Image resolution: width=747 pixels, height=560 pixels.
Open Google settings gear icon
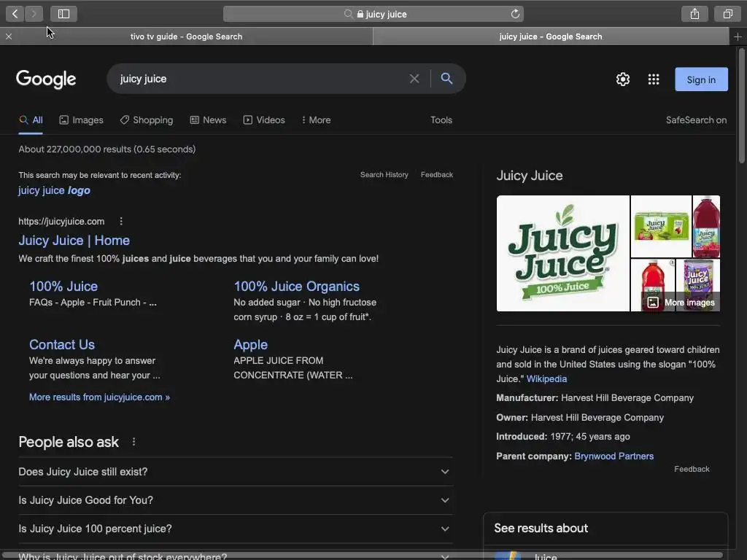[623, 79]
